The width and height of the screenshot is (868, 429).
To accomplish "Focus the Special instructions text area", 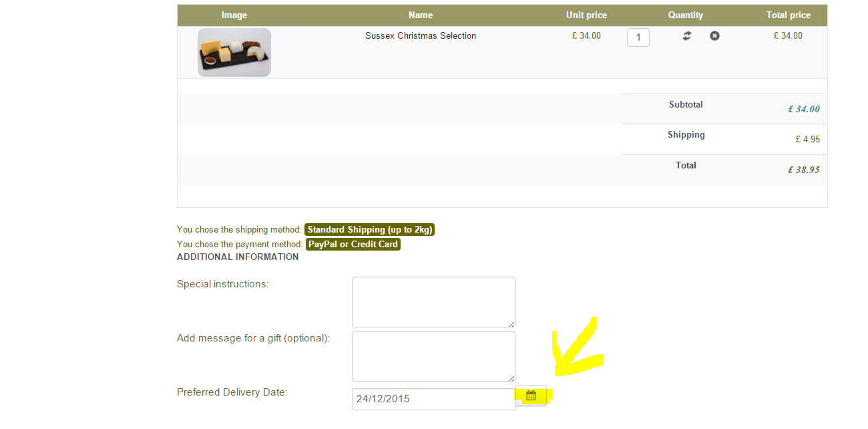I will (434, 302).
